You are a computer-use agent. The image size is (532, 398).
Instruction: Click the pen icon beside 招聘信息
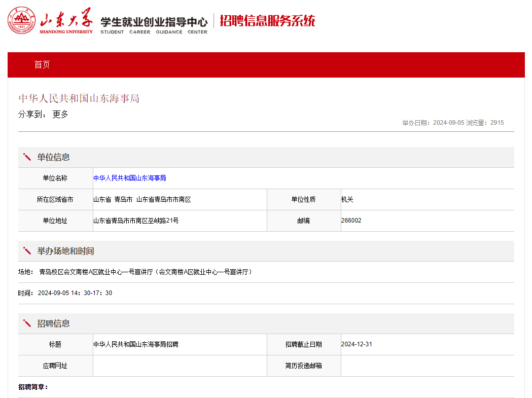pos(27,323)
